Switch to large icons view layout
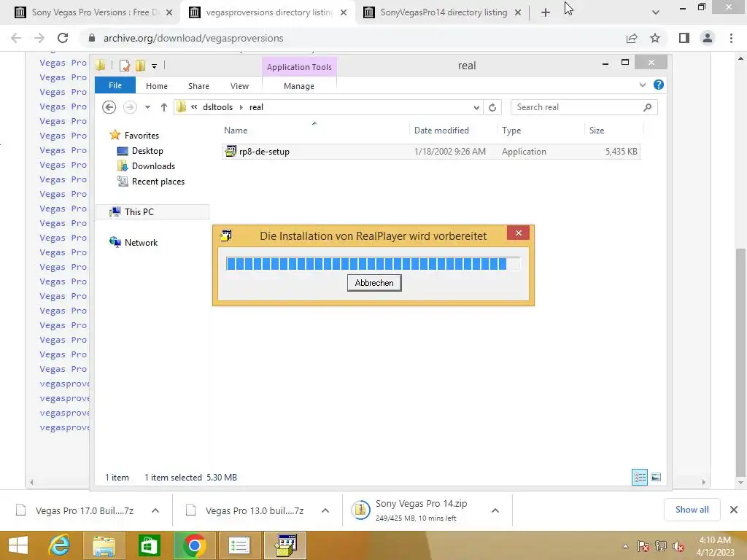Image resolution: width=747 pixels, height=560 pixels. (656, 477)
